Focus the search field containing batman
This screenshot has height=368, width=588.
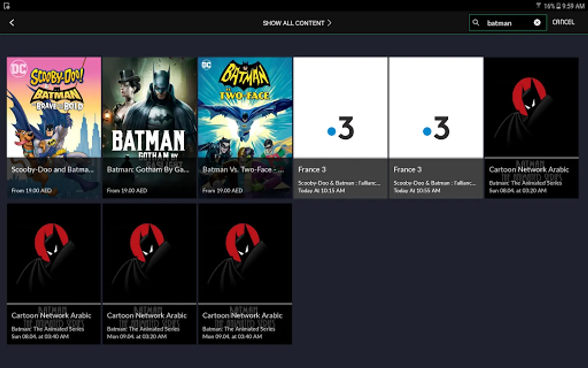508,23
